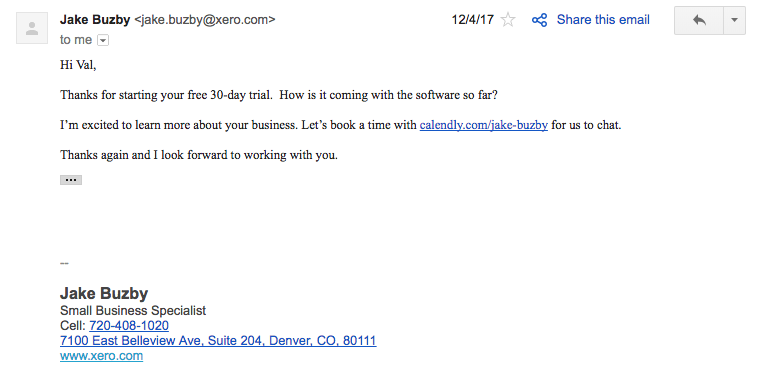The height and width of the screenshot is (369, 778).
Task: Call the cell number 720-408-1020
Action: click(x=129, y=326)
